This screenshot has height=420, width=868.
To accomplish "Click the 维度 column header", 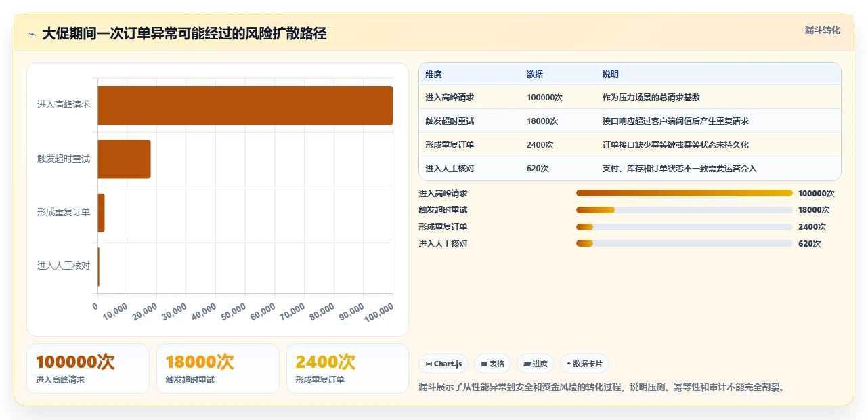I will [x=433, y=74].
